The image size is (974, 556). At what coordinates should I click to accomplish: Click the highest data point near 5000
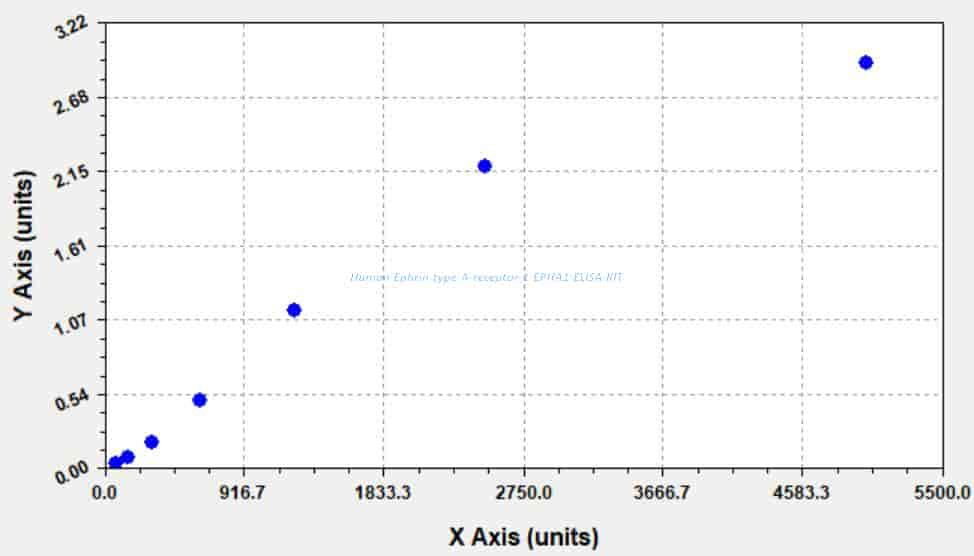tap(865, 62)
